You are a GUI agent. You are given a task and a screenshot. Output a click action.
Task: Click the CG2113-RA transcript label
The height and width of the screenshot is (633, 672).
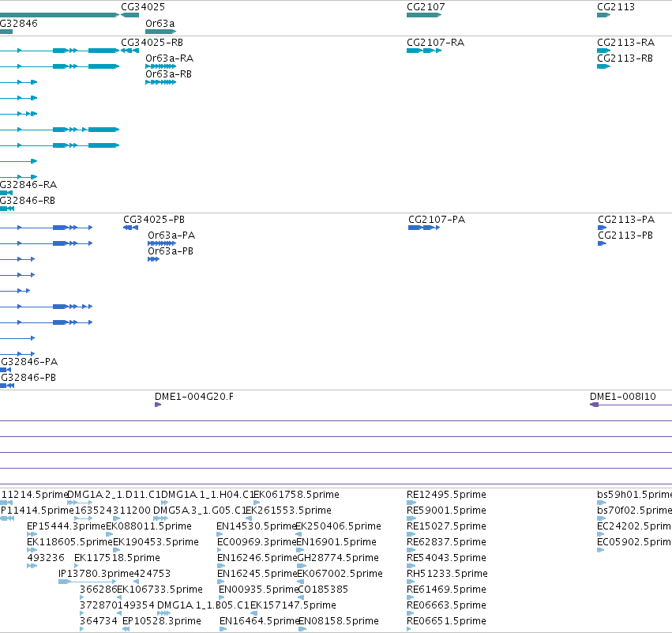pyautogui.click(x=625, y=43)
